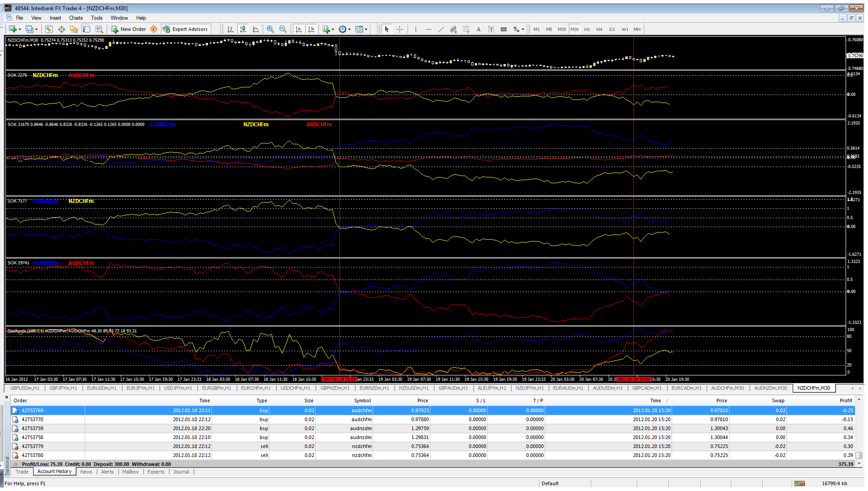
Task: Switch timeframe to M1
Action: pos(536,29)
